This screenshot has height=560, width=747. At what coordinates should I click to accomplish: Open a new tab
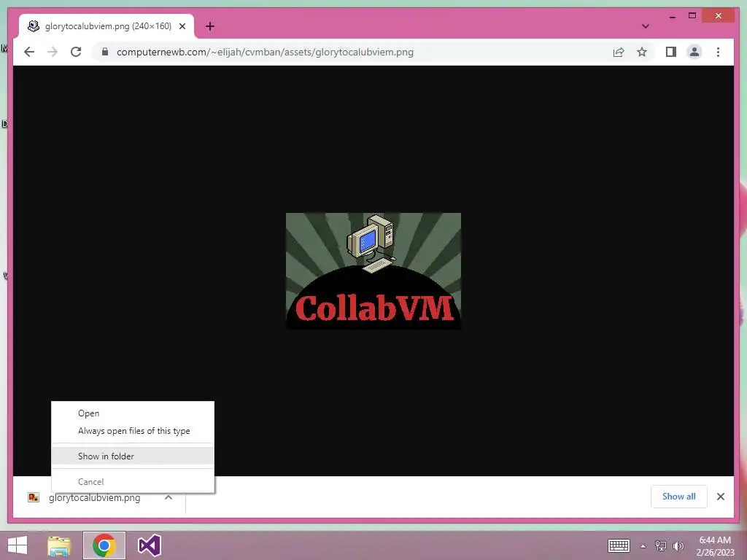tap(210, 26)
